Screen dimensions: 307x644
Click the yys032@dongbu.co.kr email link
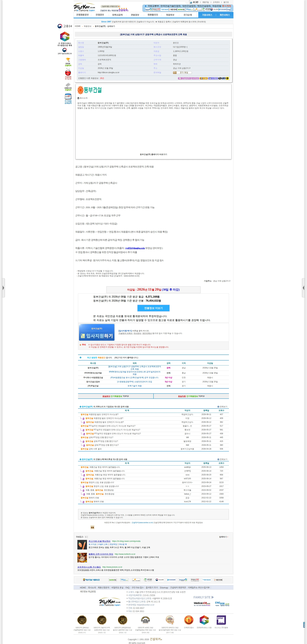click(x=135, y=248)
